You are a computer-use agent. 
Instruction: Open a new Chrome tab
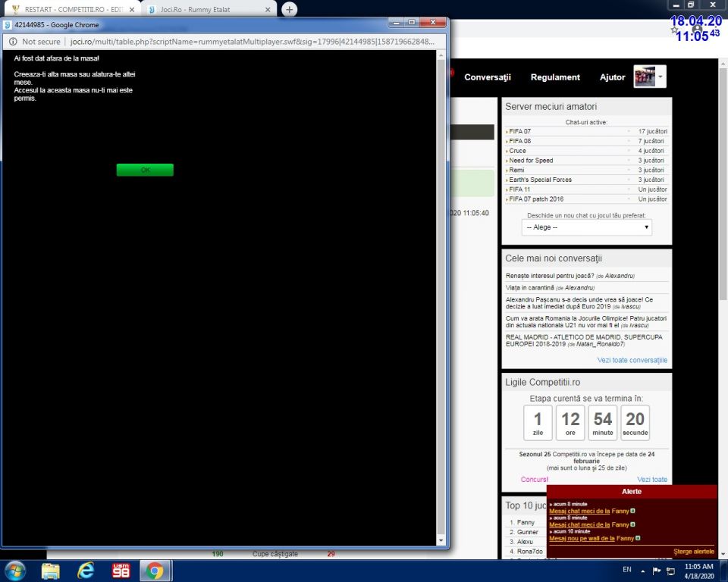click(290, 10)
